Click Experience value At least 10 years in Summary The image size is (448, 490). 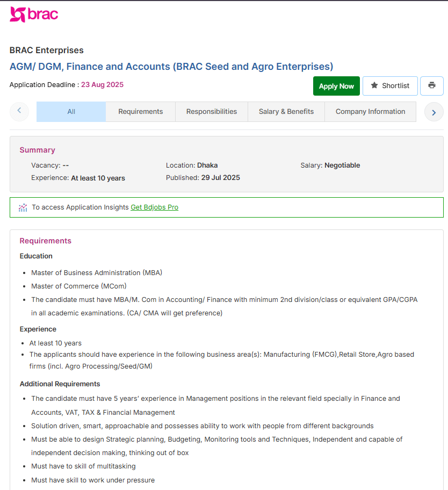tap(98, 178)
